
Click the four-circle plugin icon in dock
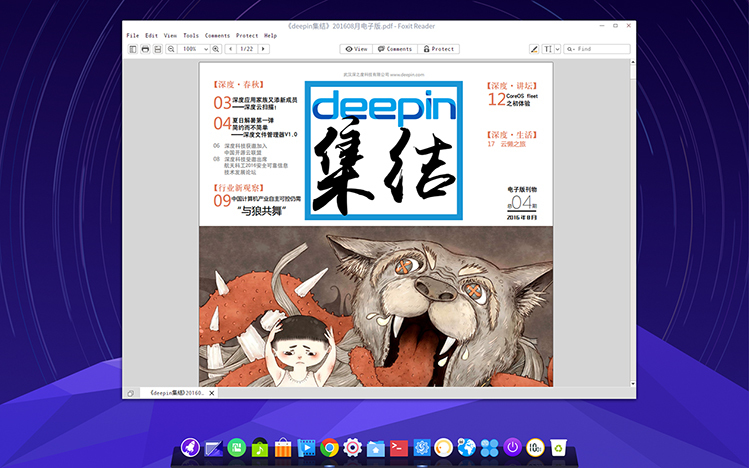pyautogui.click(x=489, y=448)
